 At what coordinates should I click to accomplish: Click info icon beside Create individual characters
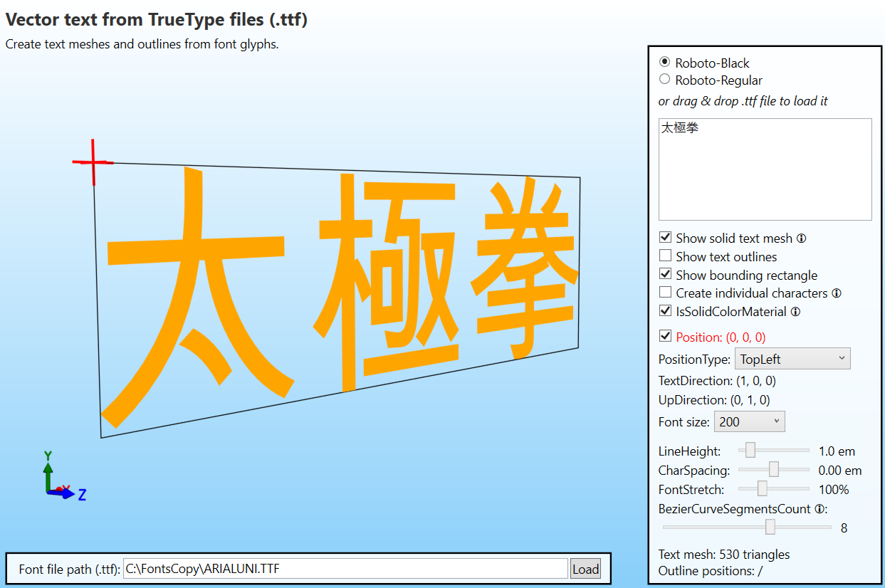(x=837, y=293)
